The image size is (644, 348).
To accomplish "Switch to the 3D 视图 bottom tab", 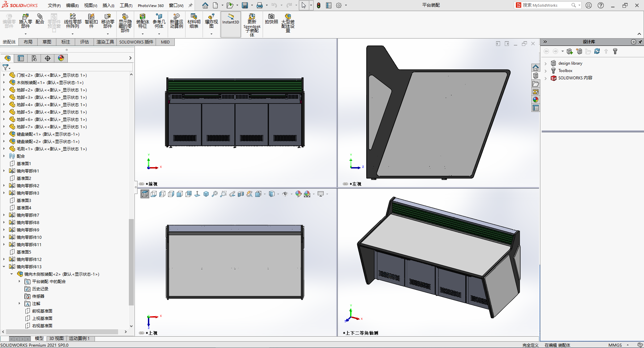I will [x=56, y=339].
